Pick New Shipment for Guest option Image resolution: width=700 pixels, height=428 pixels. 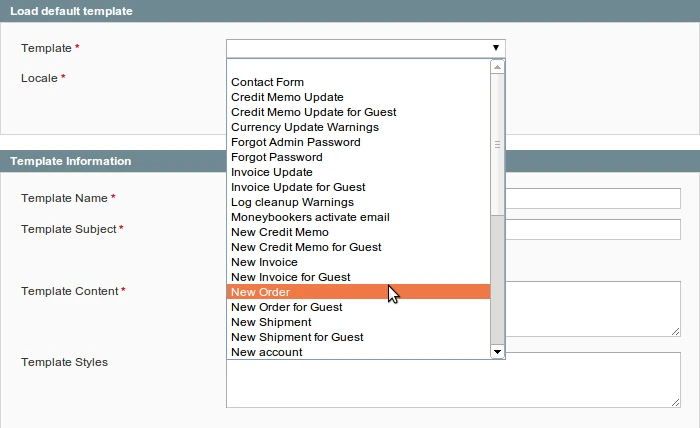[358, 337]
